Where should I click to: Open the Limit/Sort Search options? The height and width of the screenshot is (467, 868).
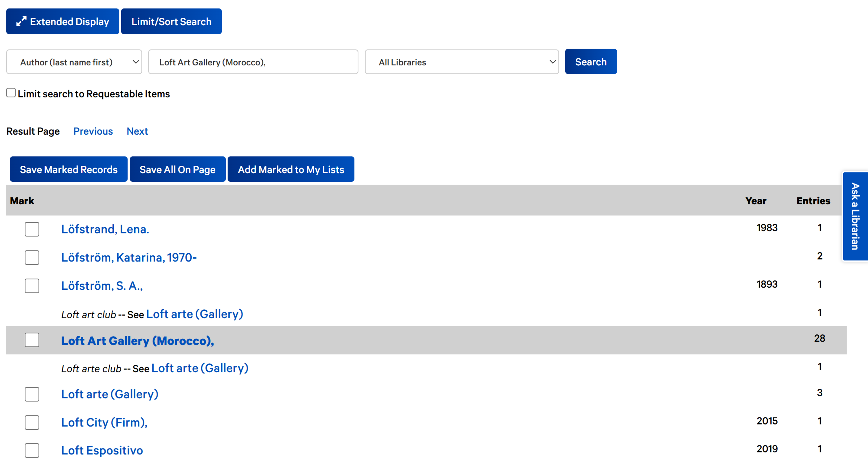click(171, 21)
